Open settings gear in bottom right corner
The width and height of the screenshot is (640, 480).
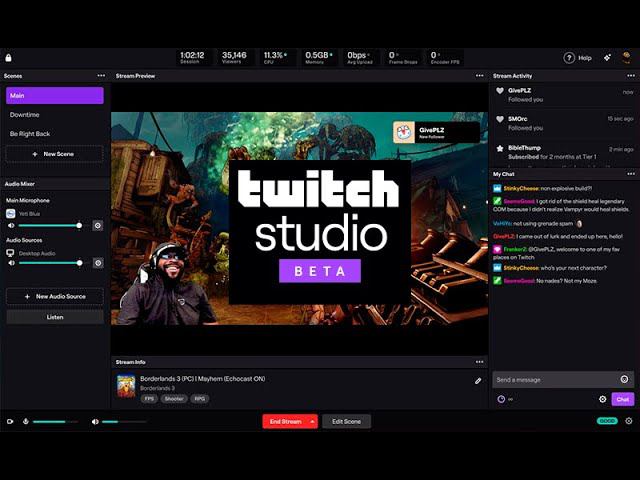point(629,421)
